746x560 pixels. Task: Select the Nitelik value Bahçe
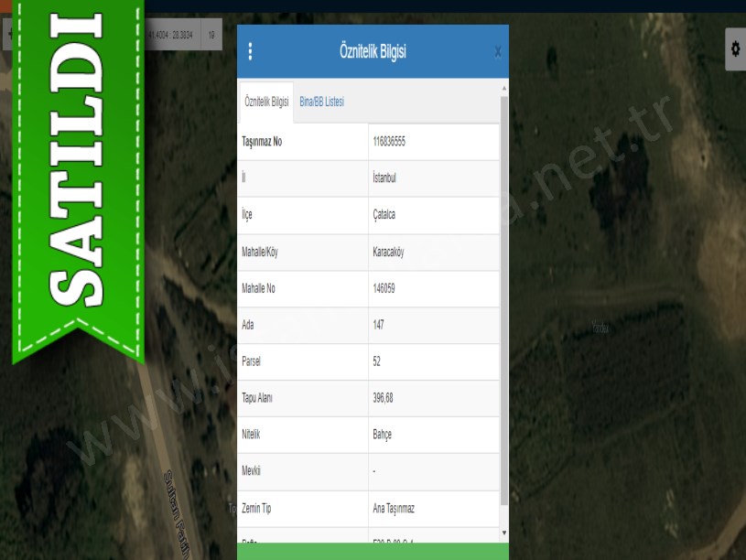tap(383, 435)
